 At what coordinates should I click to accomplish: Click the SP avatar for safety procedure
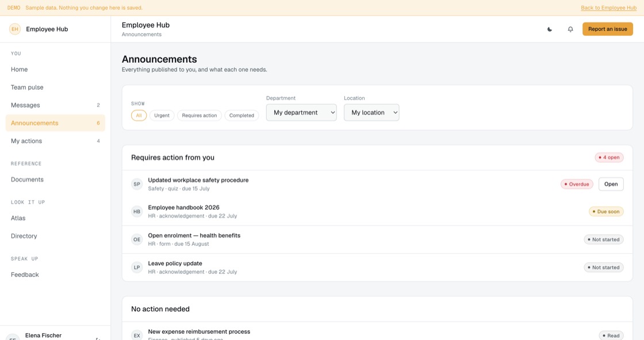[137, 184]
